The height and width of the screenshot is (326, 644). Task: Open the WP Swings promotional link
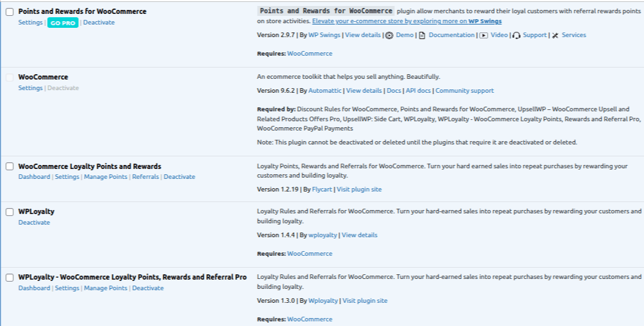pos(407,21)
